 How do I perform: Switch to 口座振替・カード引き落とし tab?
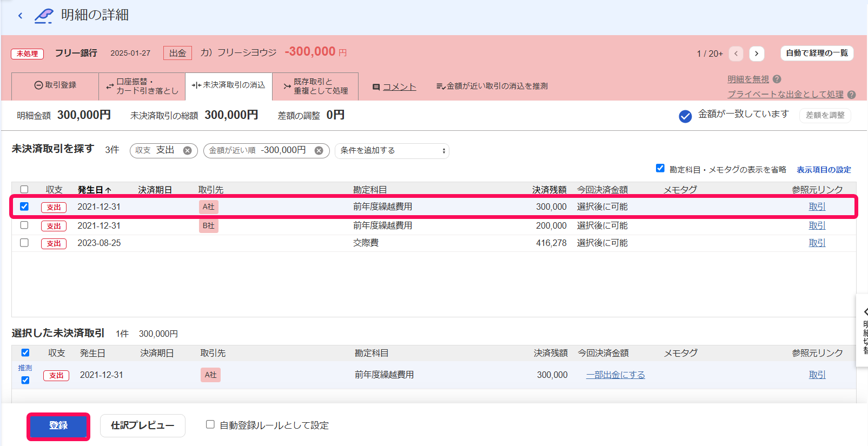pos(142,86)
